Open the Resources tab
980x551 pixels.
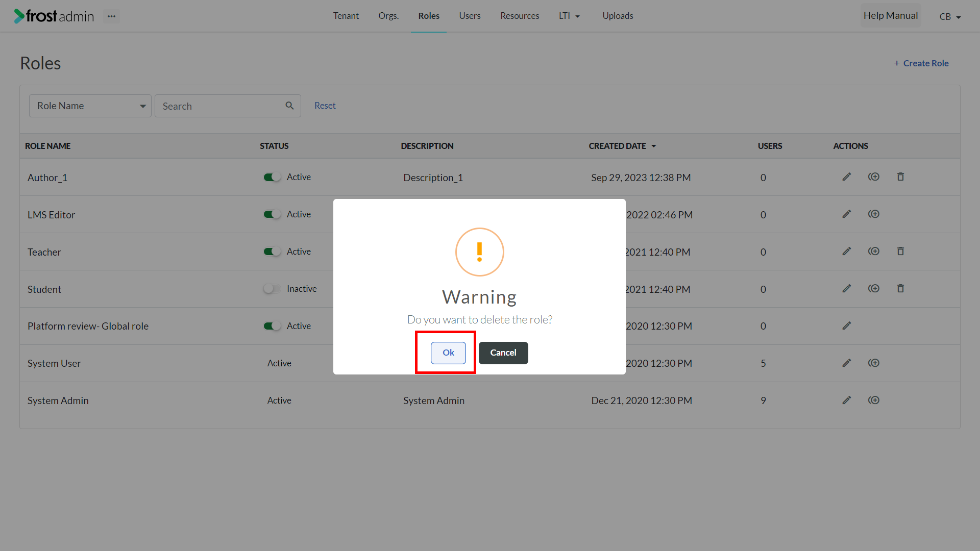pos(520,16)
